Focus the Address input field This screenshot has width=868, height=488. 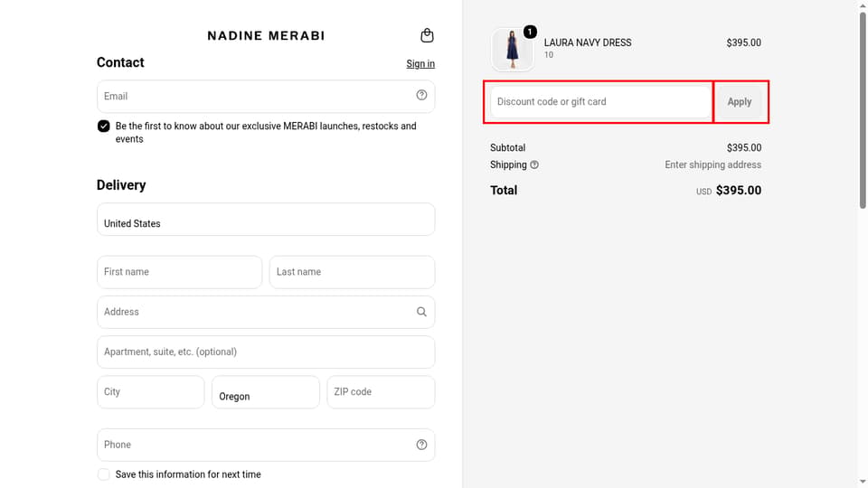coord(266,312)
